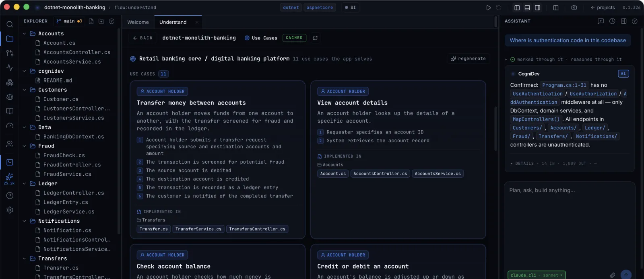Open the gauge speedometer icon in the activity bar
The height and width of the screenshot is (279, 644).
[x=10, y=125]
